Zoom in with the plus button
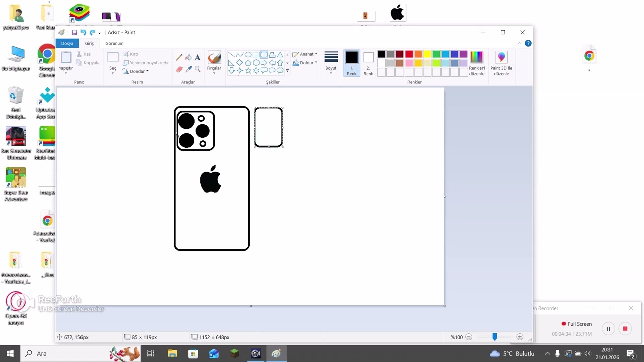 (520, 337)
